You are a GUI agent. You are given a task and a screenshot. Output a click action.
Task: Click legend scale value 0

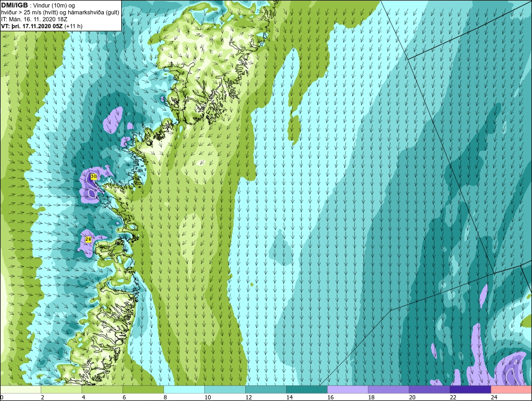(2, 397)
